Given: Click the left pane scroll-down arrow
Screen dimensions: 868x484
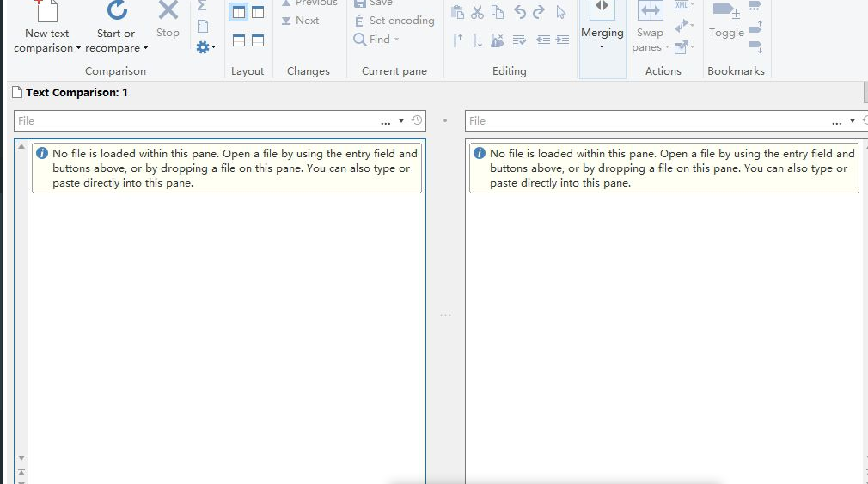Looking at the screenshot, I should click(21, 458).
